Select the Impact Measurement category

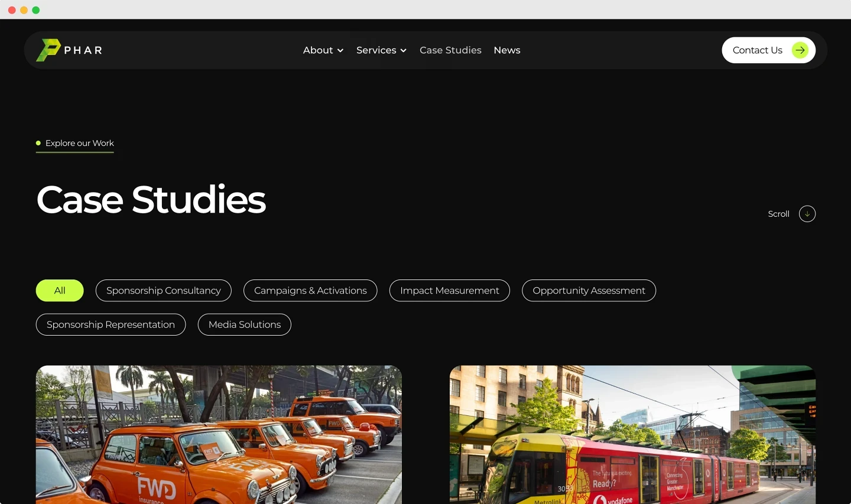point(449,290)
